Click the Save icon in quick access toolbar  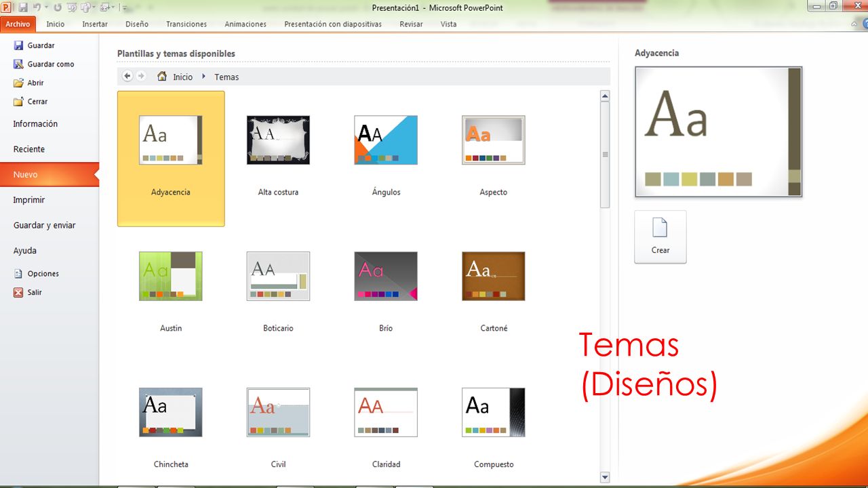(22, 7)
